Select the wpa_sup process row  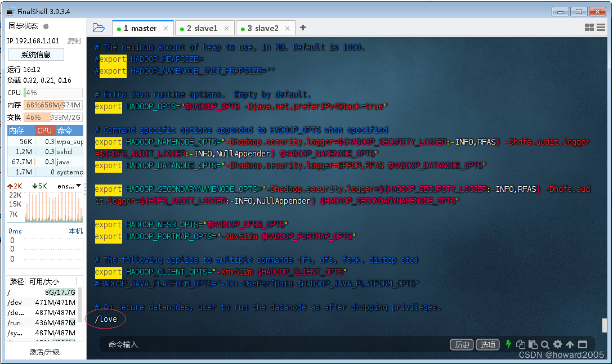point(46,141)
